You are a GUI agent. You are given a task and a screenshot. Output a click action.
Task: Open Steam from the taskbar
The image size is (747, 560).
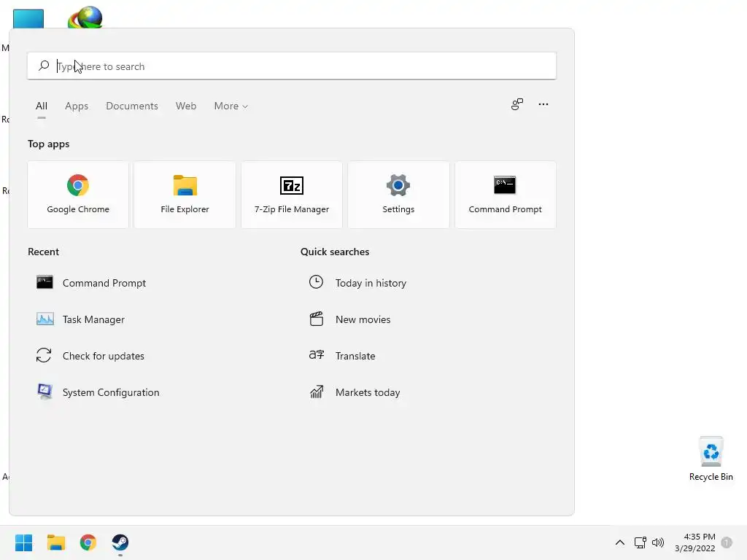tap(120, 542)
